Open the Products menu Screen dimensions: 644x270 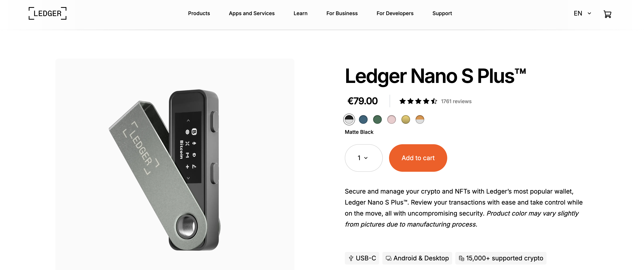click(199, 14)
